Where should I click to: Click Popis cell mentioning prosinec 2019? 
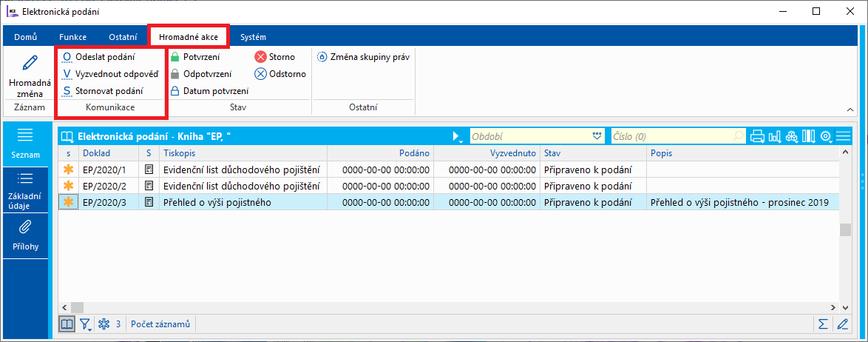coord(743,202)
